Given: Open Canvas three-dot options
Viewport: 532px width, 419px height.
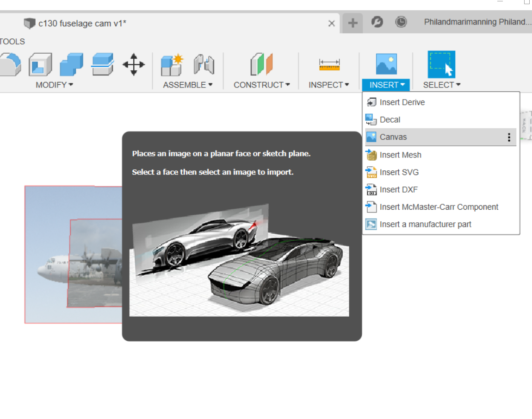Looking at the screenshot, I should tap(509, 137).
